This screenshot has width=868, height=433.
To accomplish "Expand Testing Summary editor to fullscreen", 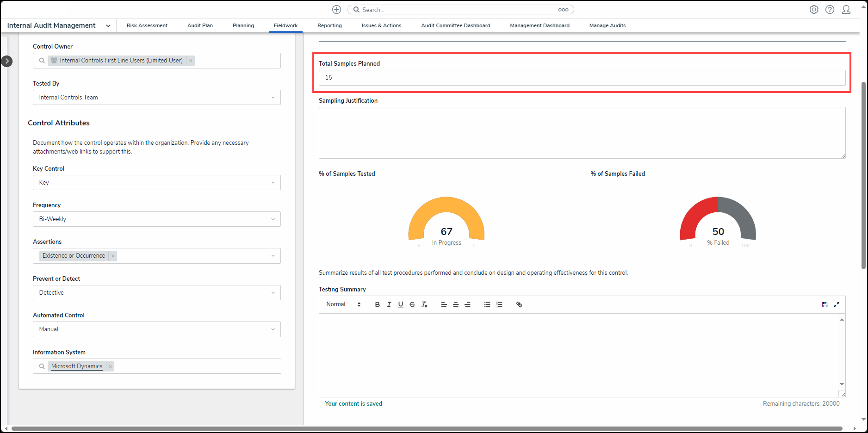I will (x=837, y=304).
